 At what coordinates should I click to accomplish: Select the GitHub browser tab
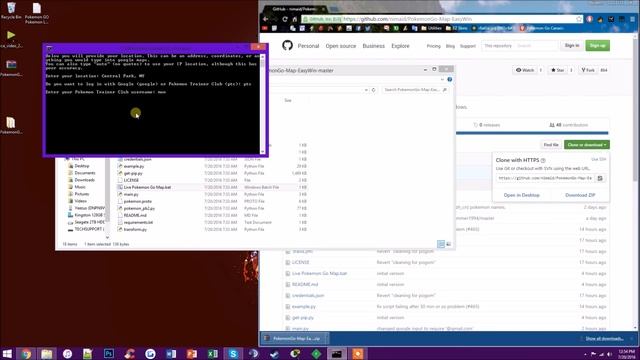(296, 9)
